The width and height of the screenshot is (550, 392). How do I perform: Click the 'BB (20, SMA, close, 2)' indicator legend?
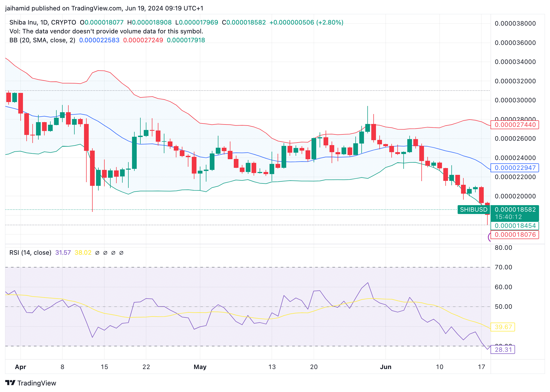click(x=42, y=40)
